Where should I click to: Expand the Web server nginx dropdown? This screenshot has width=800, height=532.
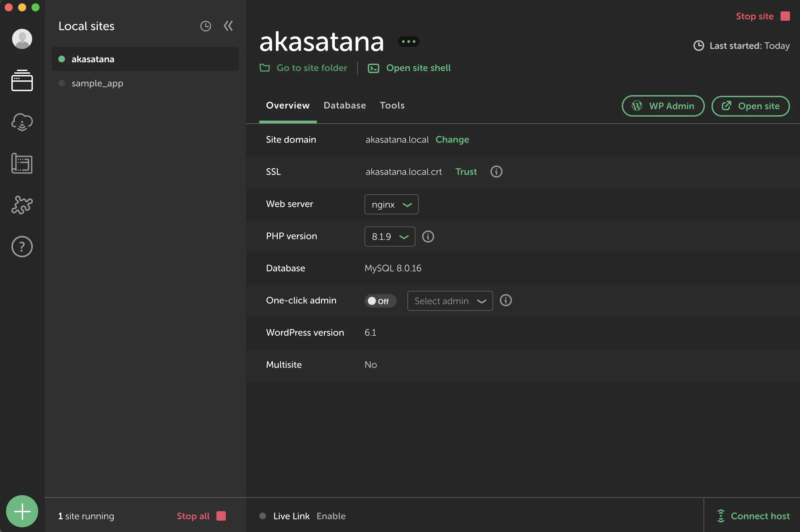point(391,205)
